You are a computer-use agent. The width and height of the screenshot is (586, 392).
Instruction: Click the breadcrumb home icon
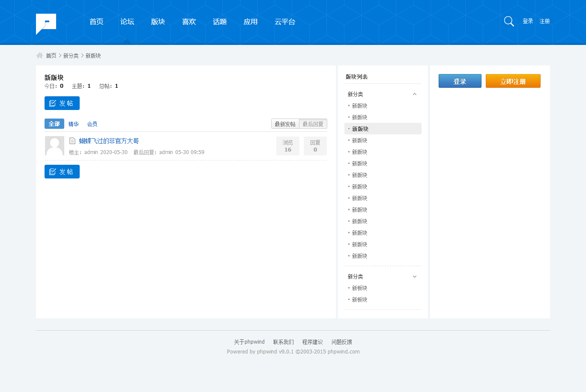39,55
